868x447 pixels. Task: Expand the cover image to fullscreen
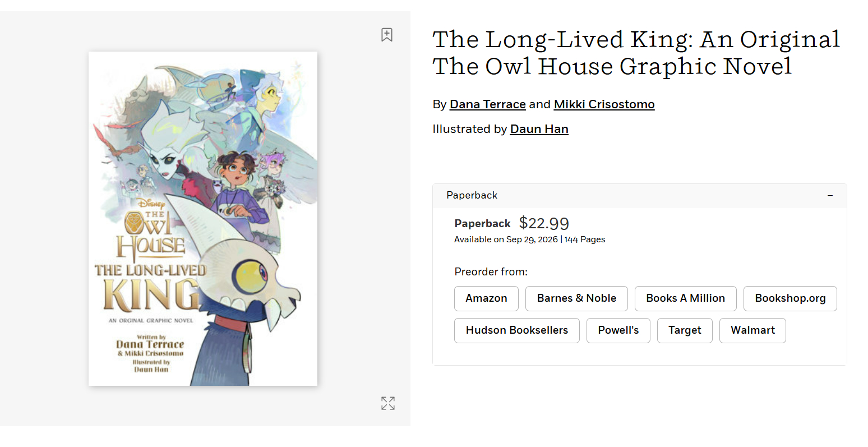click(388, 403)
